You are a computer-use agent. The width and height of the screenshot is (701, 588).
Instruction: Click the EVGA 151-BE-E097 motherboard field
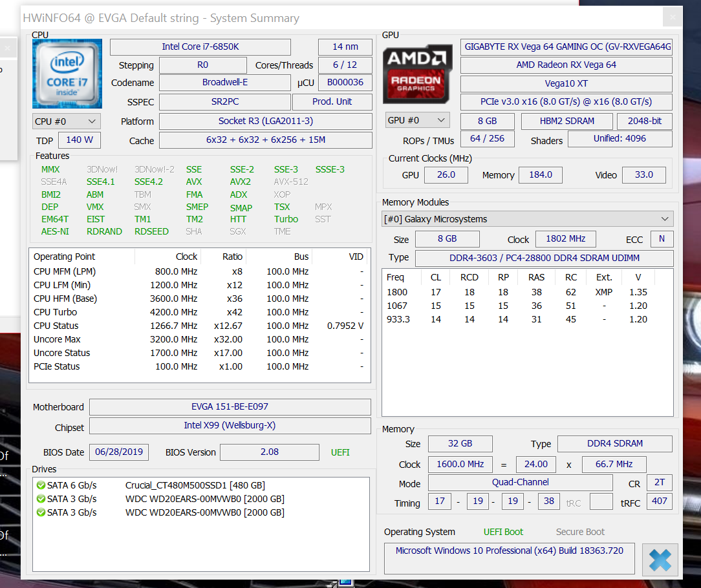tap(230, 407)
